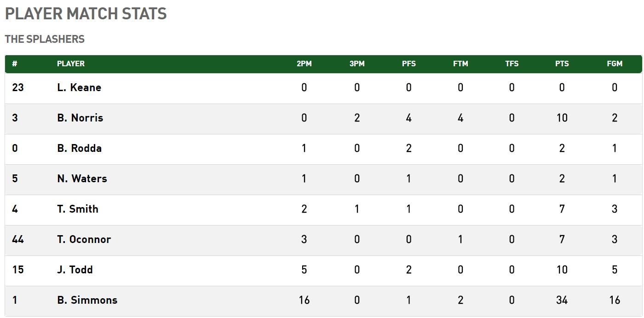
Task: Click the # jersey number column header
Action: (15, 64)
